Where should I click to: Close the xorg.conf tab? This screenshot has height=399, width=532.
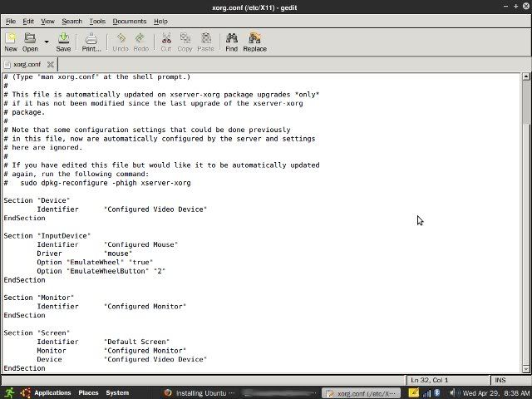tap(52, 64)
